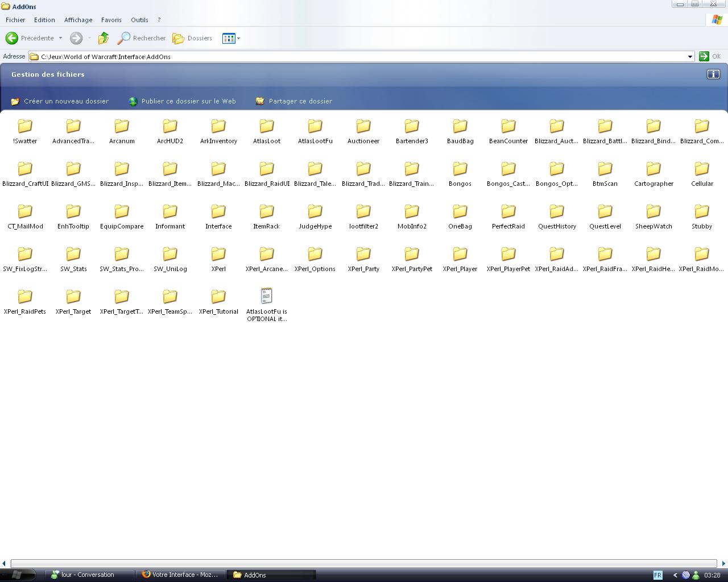Click the Start button on taskbar

point(16,575)
